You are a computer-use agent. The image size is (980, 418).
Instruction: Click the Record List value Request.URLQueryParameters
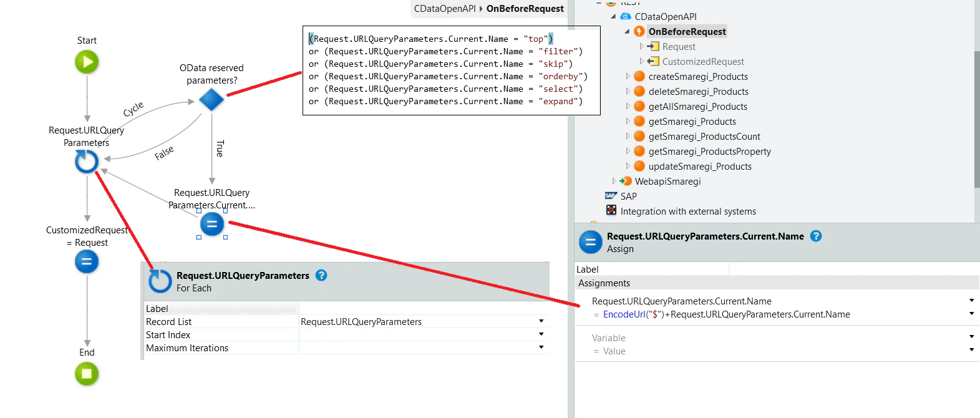361,321
